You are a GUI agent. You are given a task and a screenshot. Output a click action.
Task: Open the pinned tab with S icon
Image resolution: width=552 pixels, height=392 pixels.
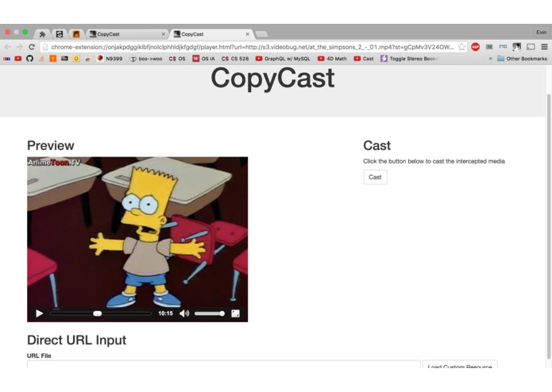point(60,34)
